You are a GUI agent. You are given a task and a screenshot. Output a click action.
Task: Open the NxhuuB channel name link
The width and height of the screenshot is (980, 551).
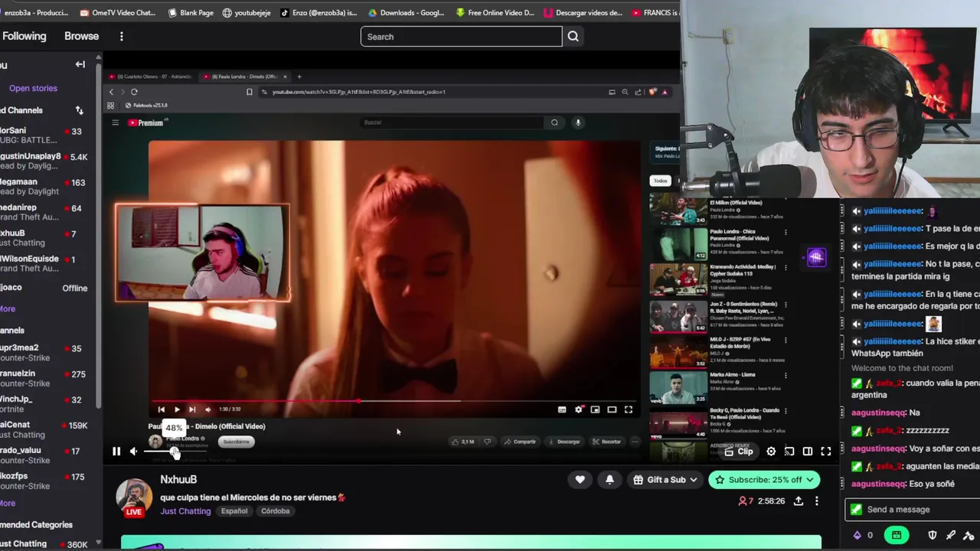tap(178, 479)
